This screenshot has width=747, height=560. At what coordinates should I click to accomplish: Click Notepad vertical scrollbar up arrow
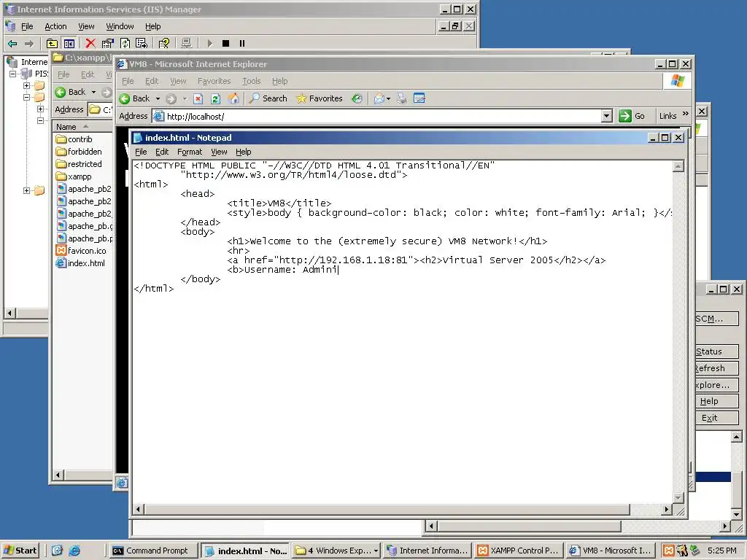pos(678,166)
